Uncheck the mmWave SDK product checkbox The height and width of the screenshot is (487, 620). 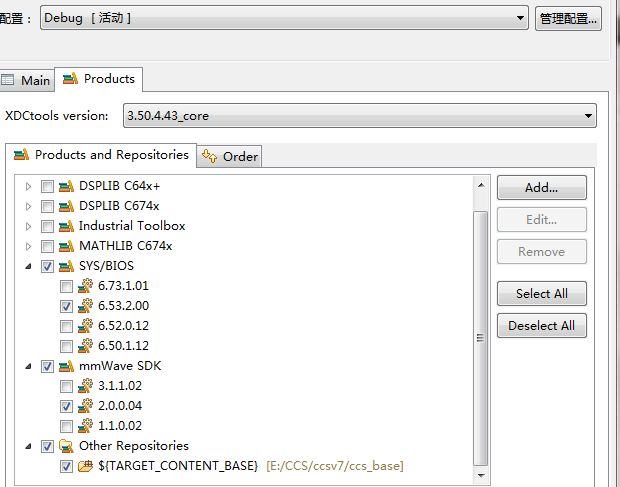(x=47, y=367)
